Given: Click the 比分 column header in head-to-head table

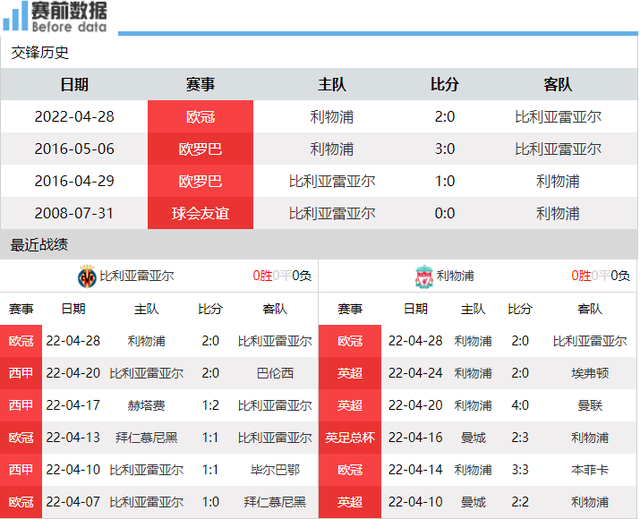Looking at the screenshot, I should coord(444,84).
